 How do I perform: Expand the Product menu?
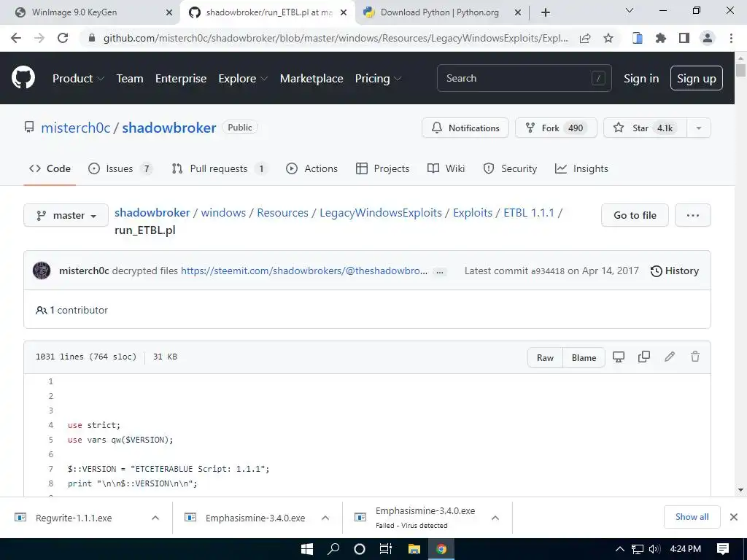(x=78, y=78)
